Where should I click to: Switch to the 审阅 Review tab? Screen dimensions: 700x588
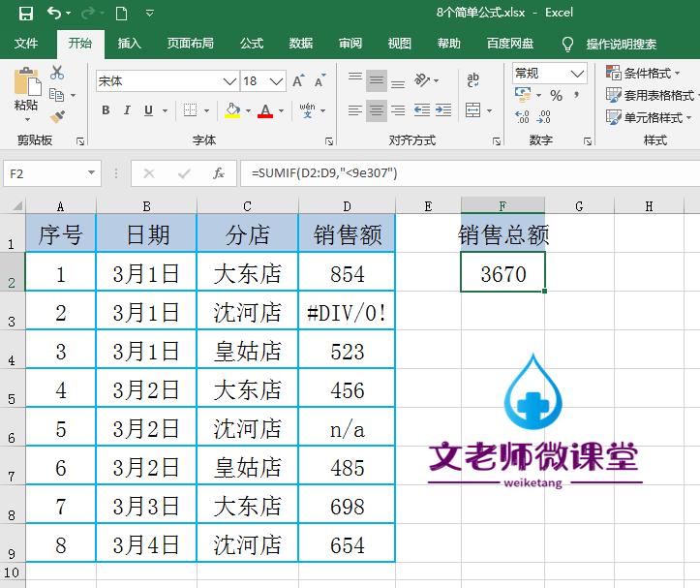click(x=350, y=44)
